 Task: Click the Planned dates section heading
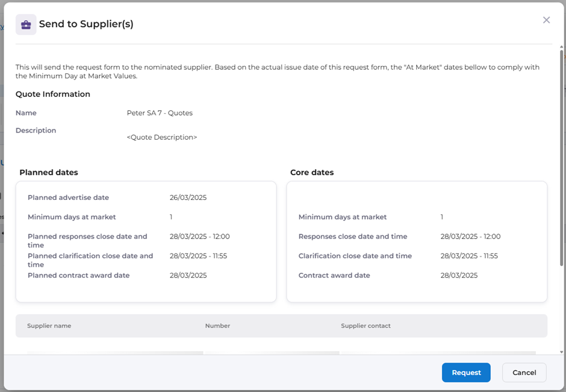pyautogui.click(x=49, y=172)
